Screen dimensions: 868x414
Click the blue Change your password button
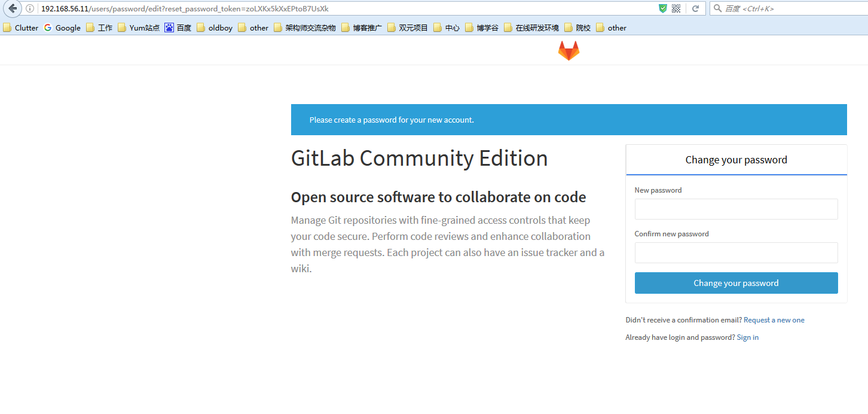736,283
